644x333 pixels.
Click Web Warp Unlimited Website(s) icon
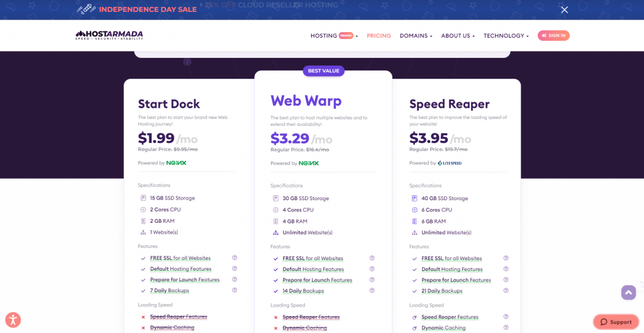click(276, 233)
